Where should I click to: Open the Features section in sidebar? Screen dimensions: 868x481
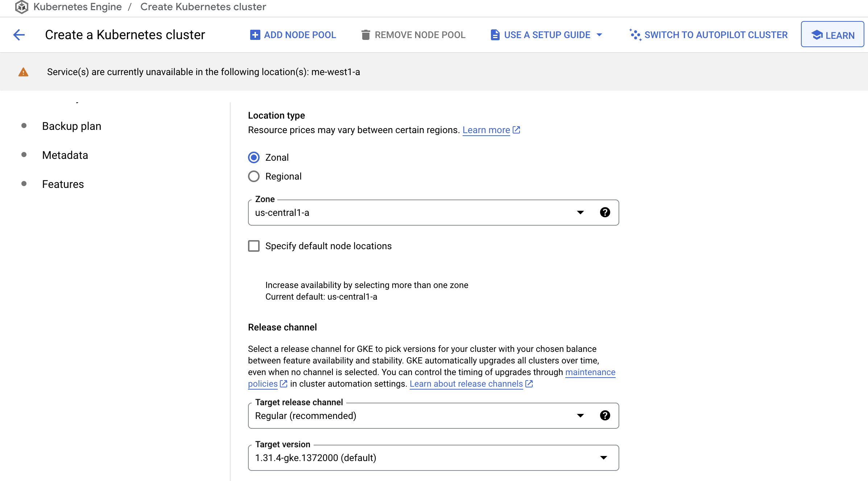pyautogui.click(x=63, y=184)
